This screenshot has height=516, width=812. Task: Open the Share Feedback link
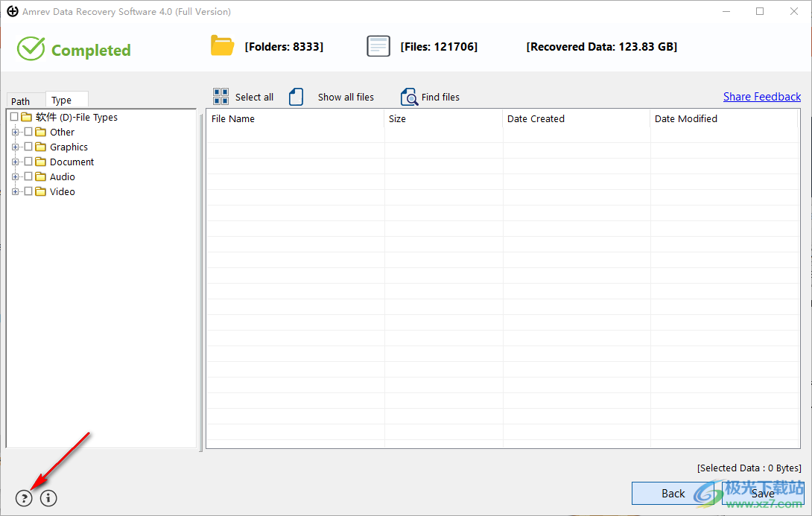762,97
